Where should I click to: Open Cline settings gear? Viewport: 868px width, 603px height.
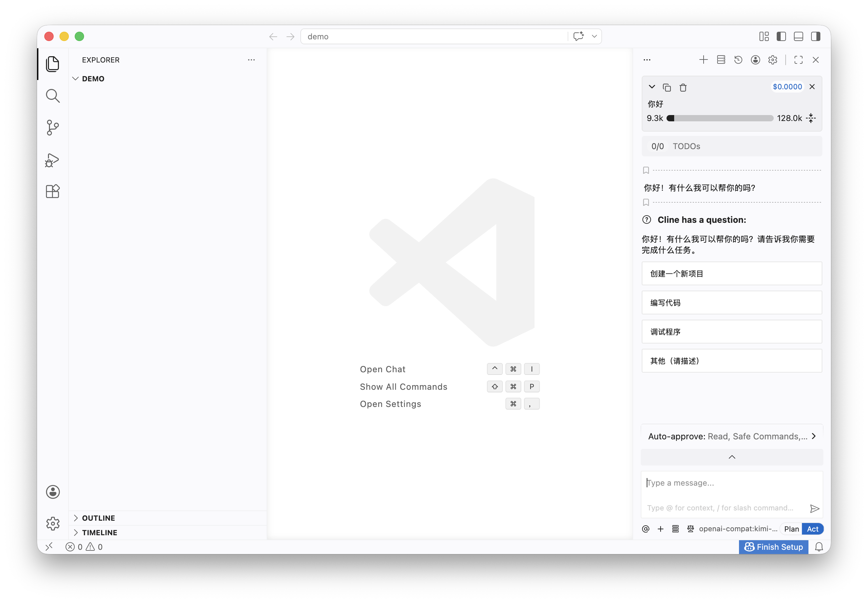pyautogui.click(x=772, y=60)
